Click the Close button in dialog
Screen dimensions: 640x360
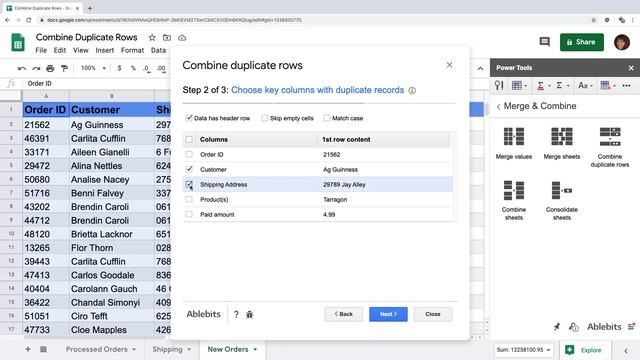(x=433, y=314)
